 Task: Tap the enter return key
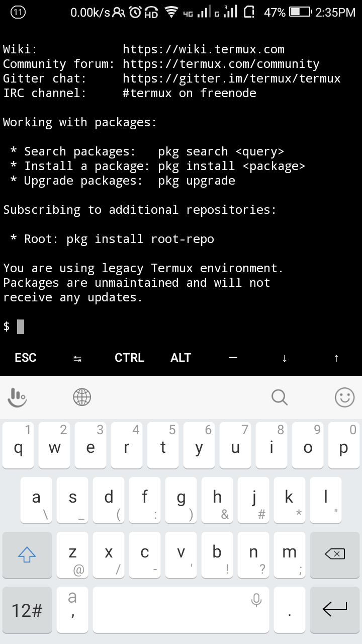335,610
